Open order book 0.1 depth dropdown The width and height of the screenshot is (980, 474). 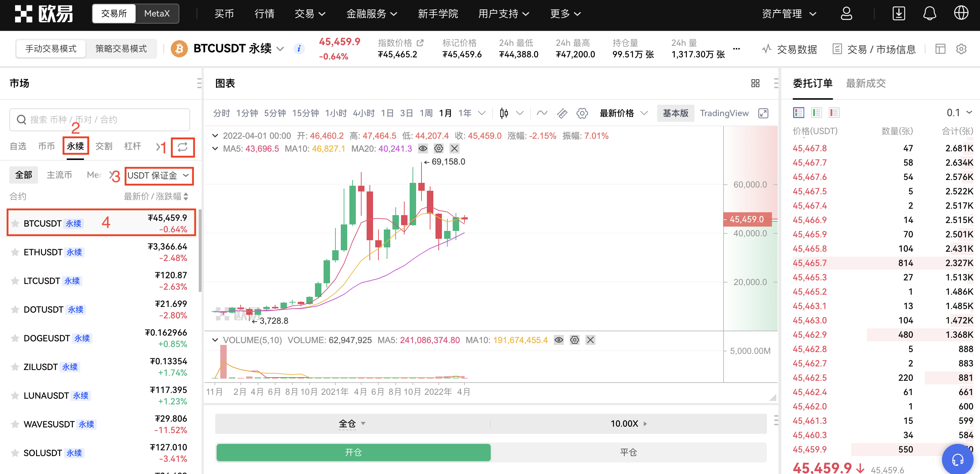[959, 113]
